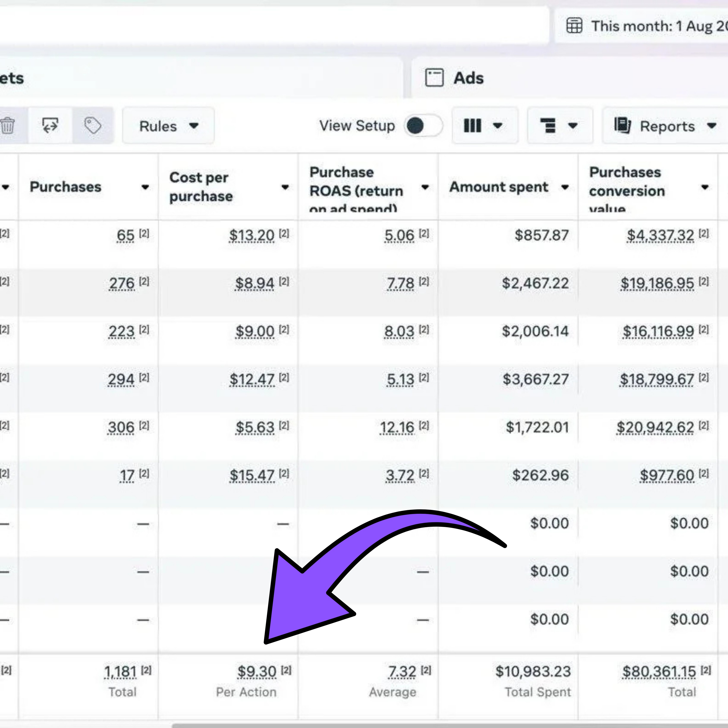
Task: Click the tag label icon
Action: click(93, 126)
